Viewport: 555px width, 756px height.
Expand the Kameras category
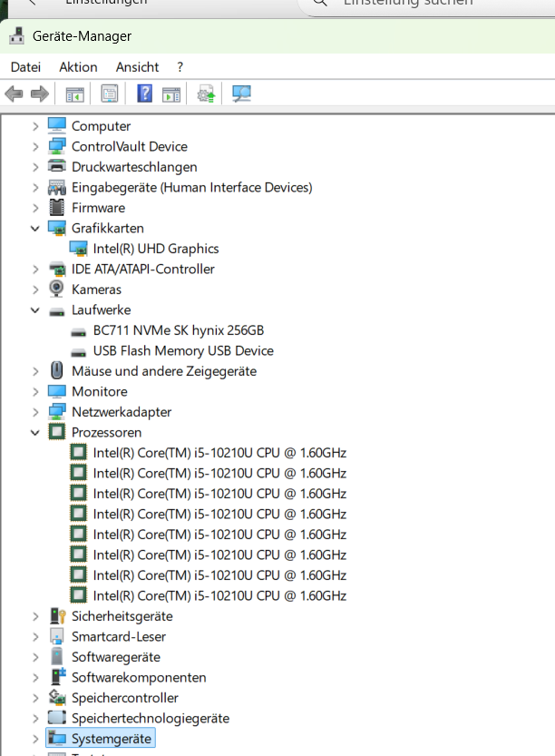[x=35, y=290]
